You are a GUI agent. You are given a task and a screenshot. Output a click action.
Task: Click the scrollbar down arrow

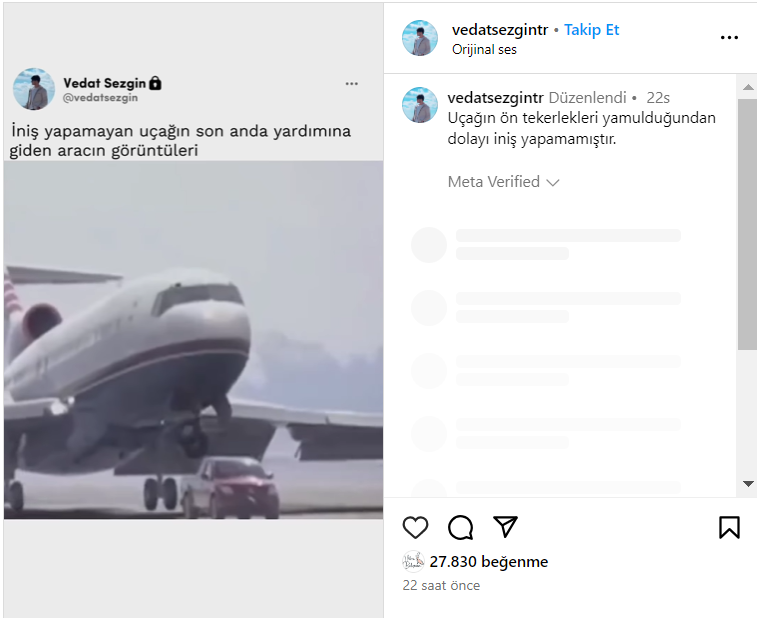click(x=748, y=484)
